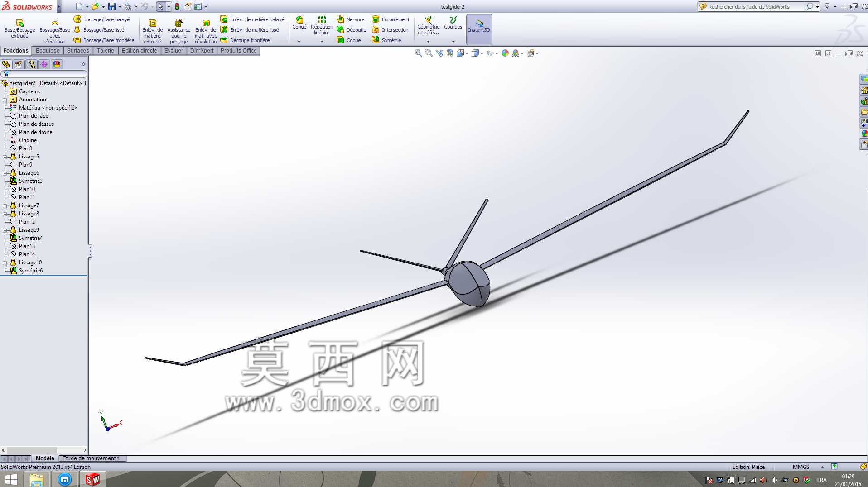Open the DimXpert tab
868x487 pixels.
(x=202, y=51)
